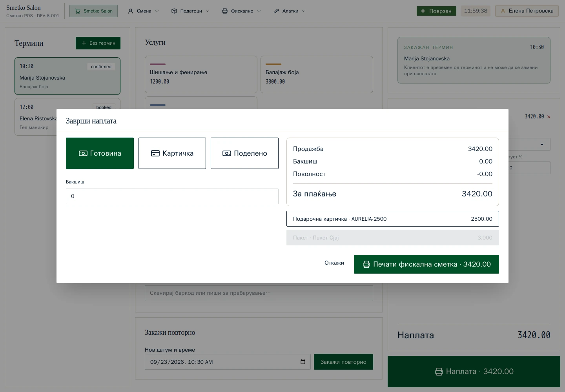Image resolution: width=565 pixels, height=392 pixels.
Task: Remove the cart item using red x
Action: click(549, 117)
